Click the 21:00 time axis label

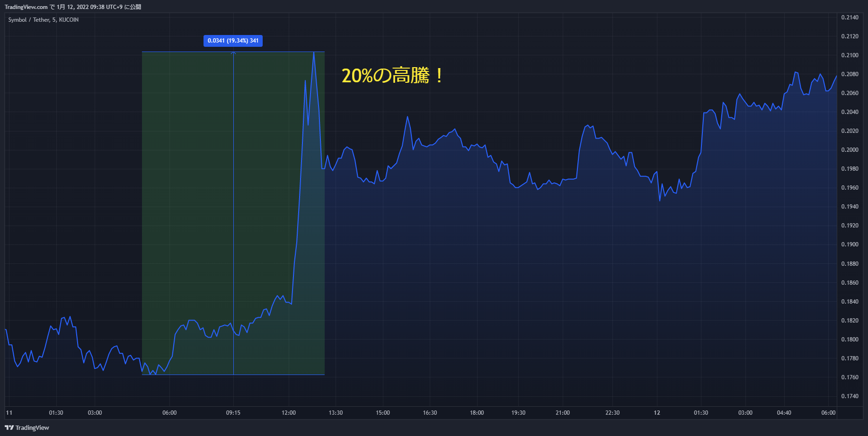click(563, 413)
